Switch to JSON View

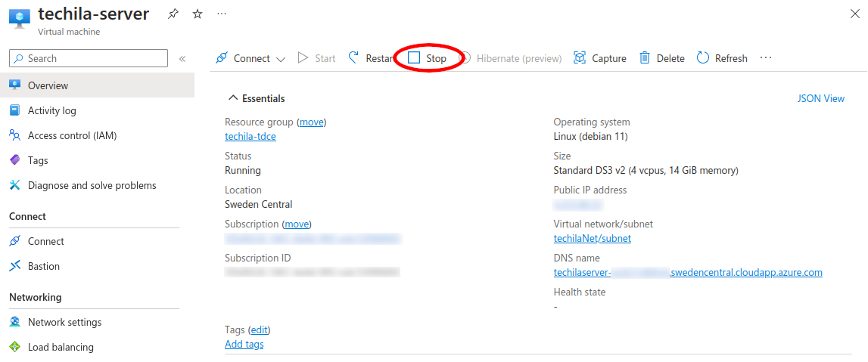tap(820, 98)
